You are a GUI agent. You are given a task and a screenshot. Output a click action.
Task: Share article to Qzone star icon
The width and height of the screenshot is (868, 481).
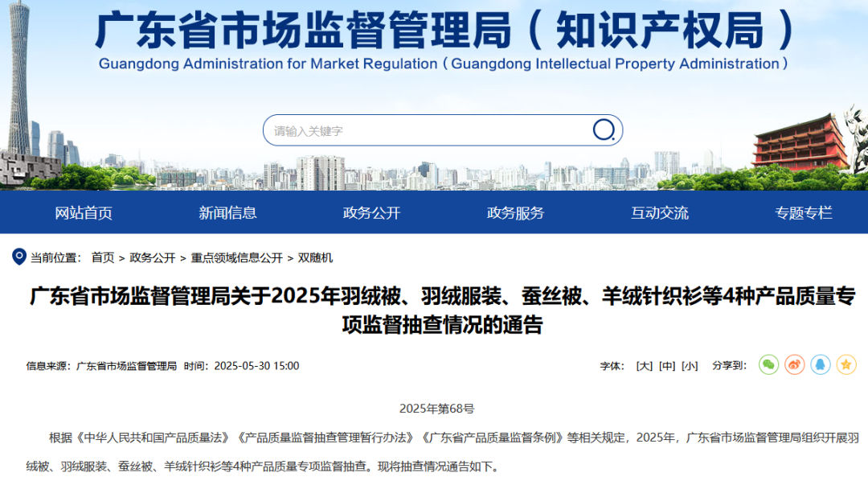pos(846,365)
